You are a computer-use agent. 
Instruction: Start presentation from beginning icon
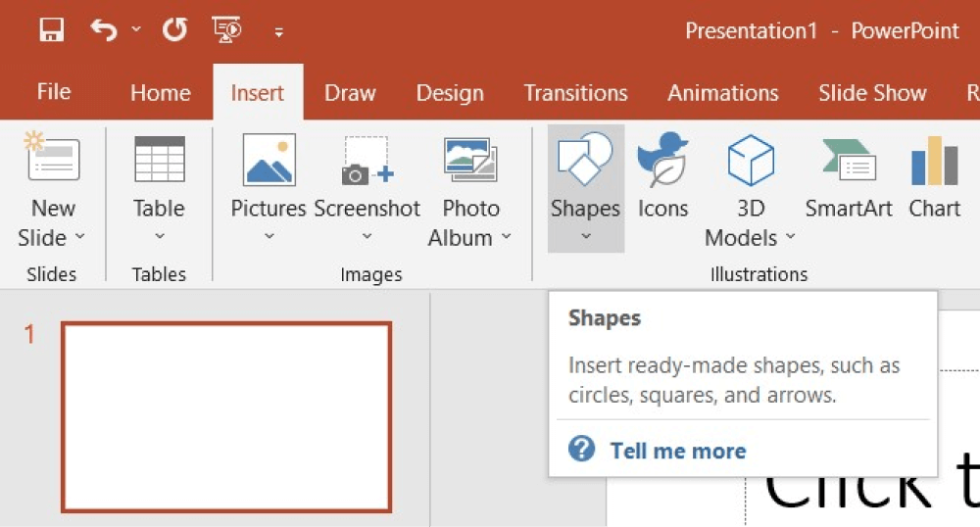point(227,29)
